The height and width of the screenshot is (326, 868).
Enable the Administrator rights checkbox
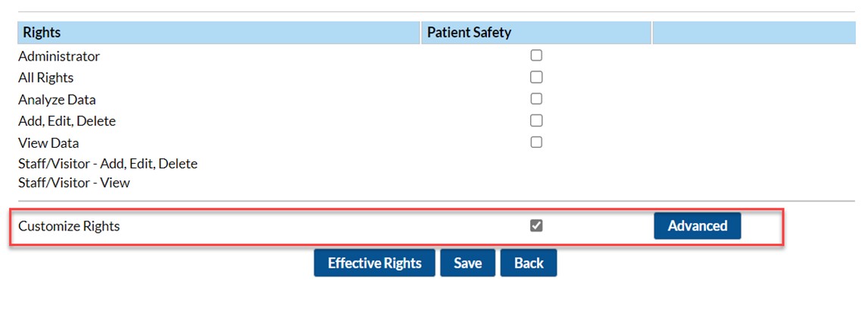pyautogui.click(x=536, y=55)
